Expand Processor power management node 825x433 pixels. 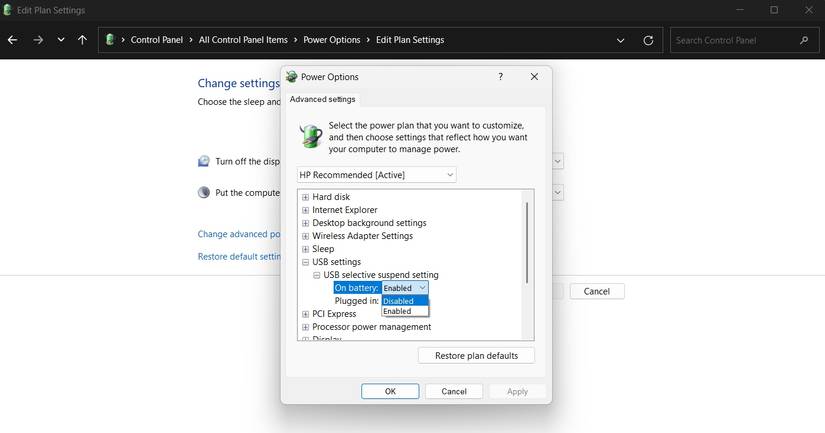pyautogui.click(x=305, y=327)
